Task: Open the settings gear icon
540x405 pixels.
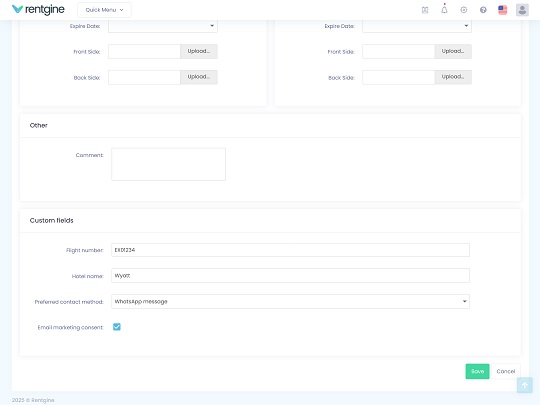Action: (464, 10)
